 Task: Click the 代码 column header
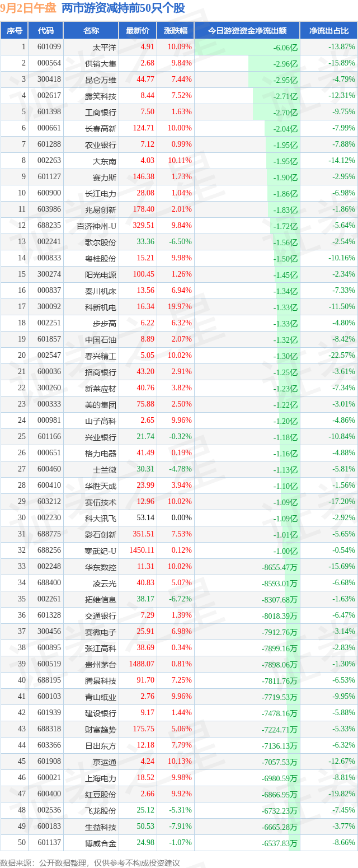45,31
